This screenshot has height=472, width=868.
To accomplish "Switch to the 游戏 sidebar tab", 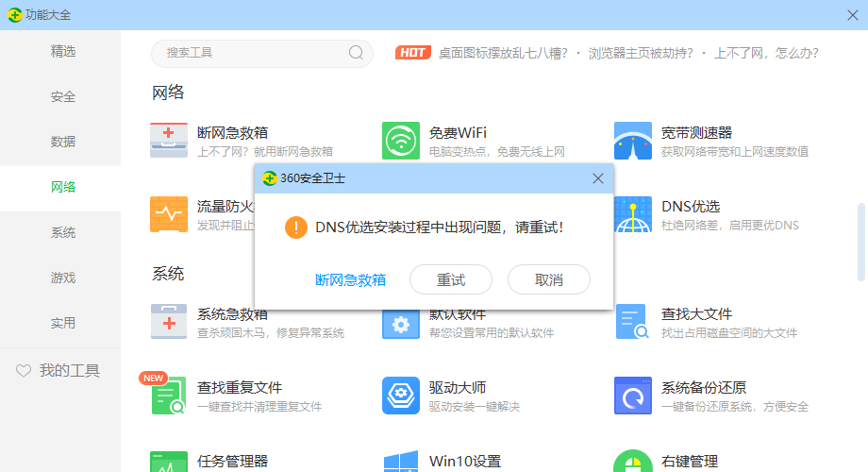I will (60, 278).
